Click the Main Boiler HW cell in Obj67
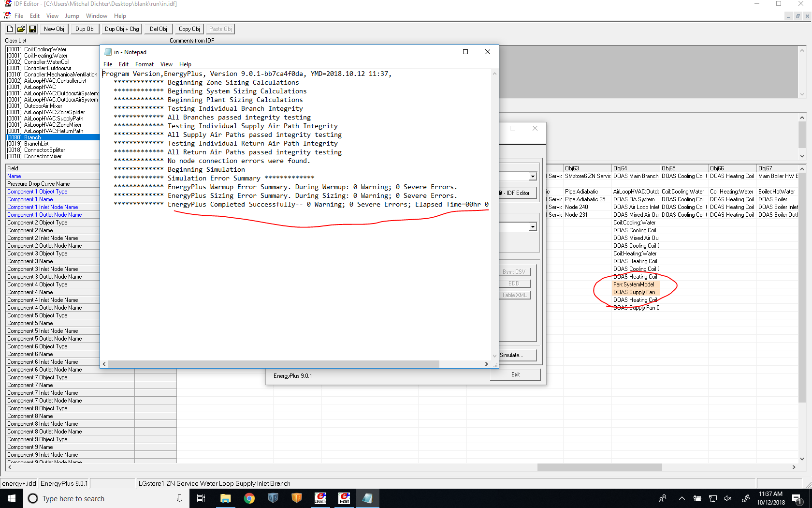 778,176
